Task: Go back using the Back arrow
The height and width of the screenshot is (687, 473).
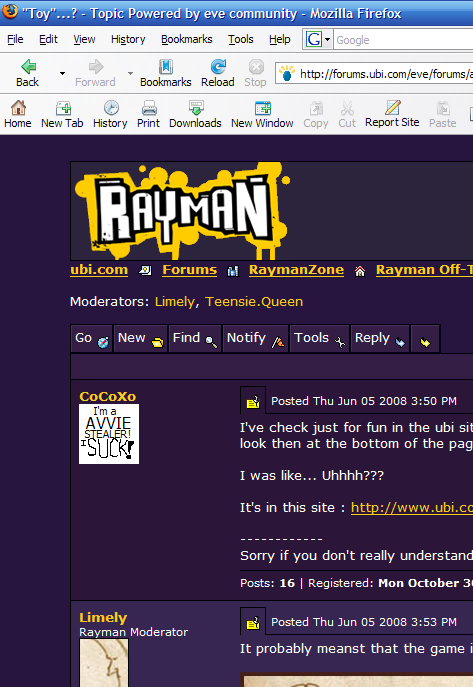Action: [x=28, y=73]
